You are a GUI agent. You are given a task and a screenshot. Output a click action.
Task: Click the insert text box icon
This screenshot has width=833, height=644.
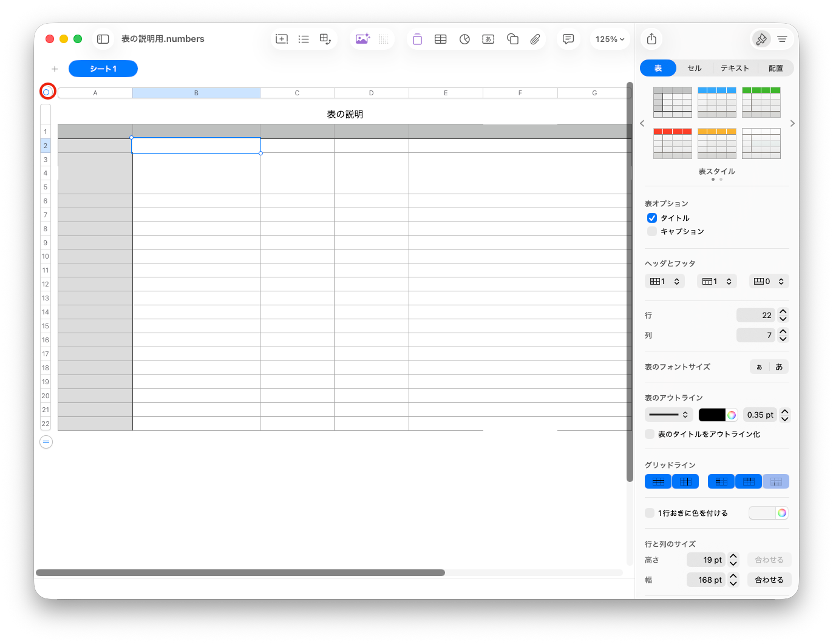488,39
